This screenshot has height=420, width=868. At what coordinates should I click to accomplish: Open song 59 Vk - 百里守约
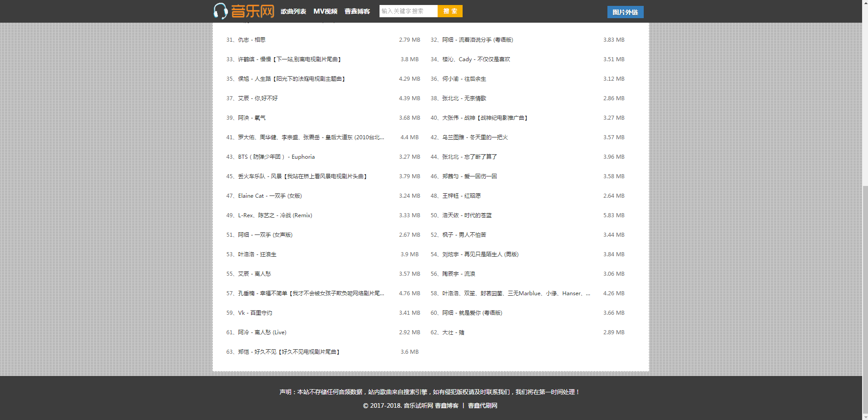[x=255, y=313]
